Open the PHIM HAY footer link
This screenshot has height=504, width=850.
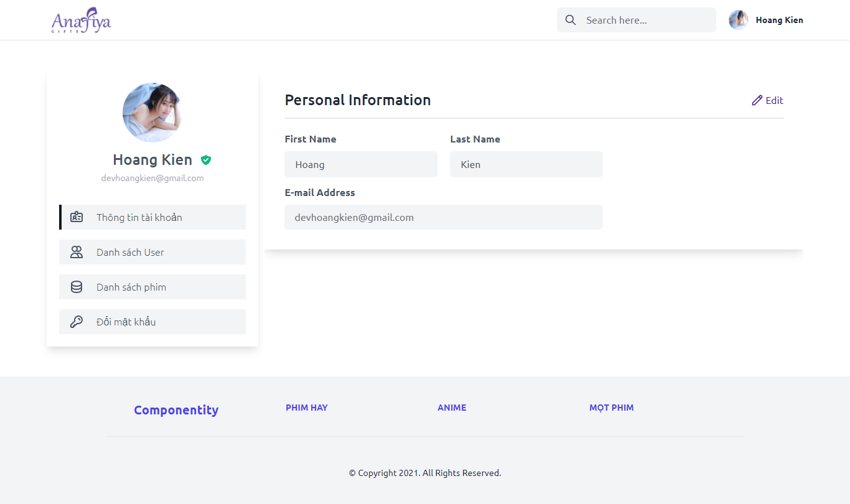click(x=307, y=408)
